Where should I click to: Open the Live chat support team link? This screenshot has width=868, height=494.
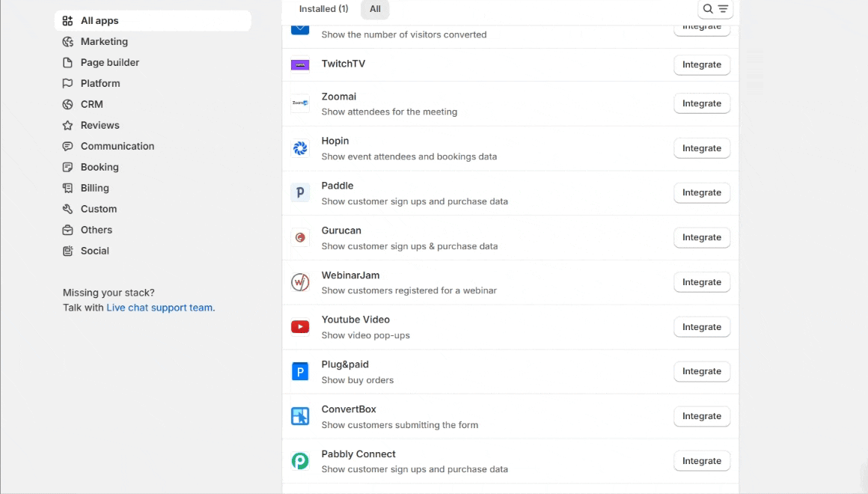(161, 308)
